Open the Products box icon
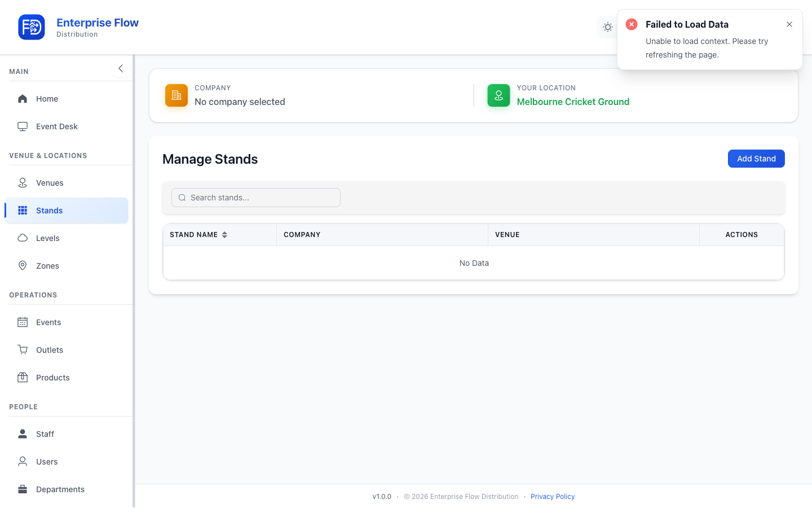 [23, 378]
